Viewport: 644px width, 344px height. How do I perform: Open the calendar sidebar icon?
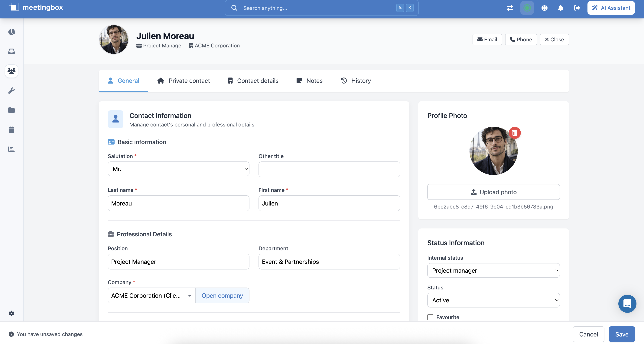pos(11,129)
